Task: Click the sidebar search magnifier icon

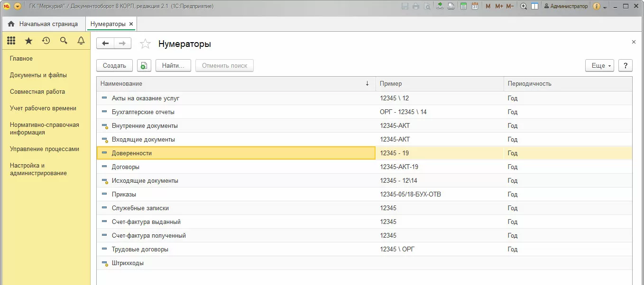Action: 64,41
